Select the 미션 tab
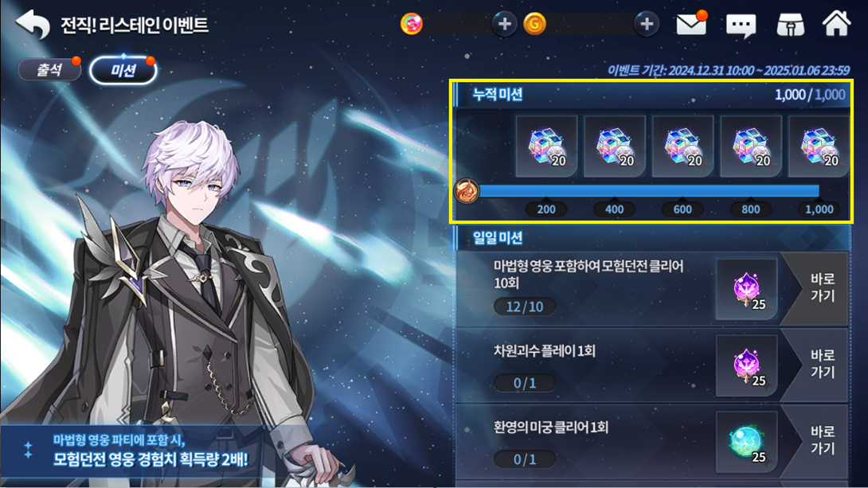Viewport: 868px width, 488px height. (x=123, y=70)
